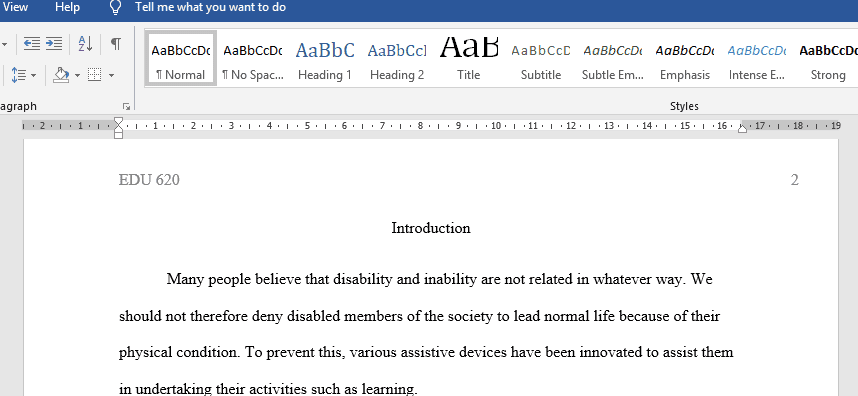858x396 pixels.
Task: Toggle Show/Hide paragraph marks
Action: 115,44
